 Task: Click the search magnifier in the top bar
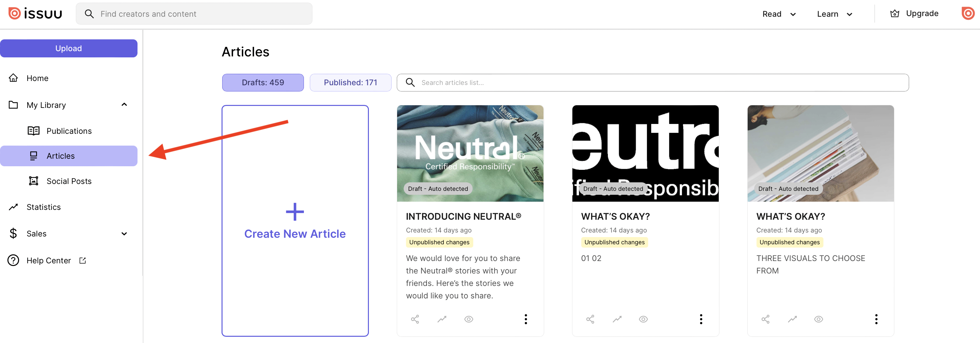coord(89,14)
